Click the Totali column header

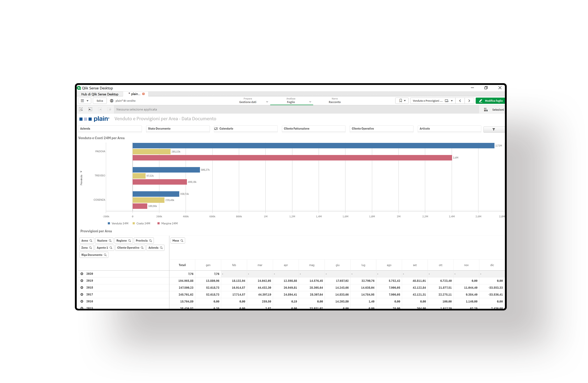click(x=182, y=265)
